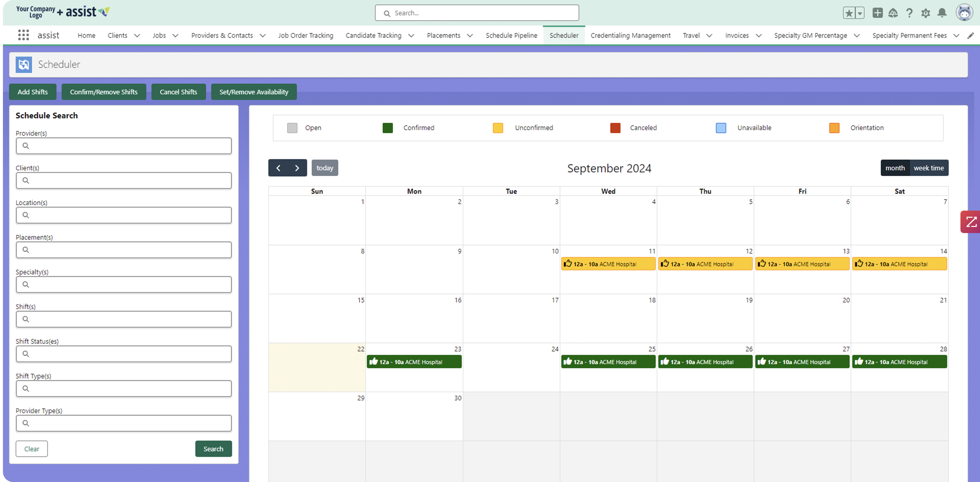This screenshot has height=482, width=980.
Task: Expand the Placements dropdown chevron
Action: point(470,35)
